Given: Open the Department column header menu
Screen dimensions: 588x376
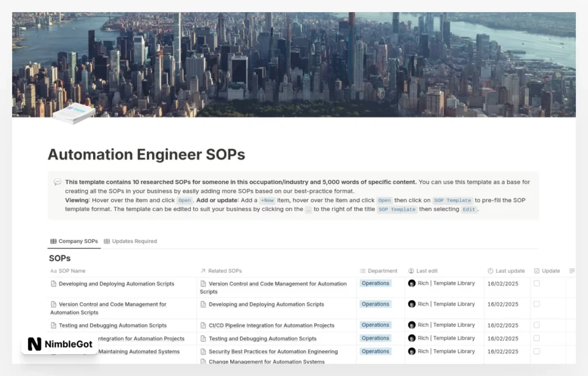Looking at the screenshot, I should click(x=378, y=270).
